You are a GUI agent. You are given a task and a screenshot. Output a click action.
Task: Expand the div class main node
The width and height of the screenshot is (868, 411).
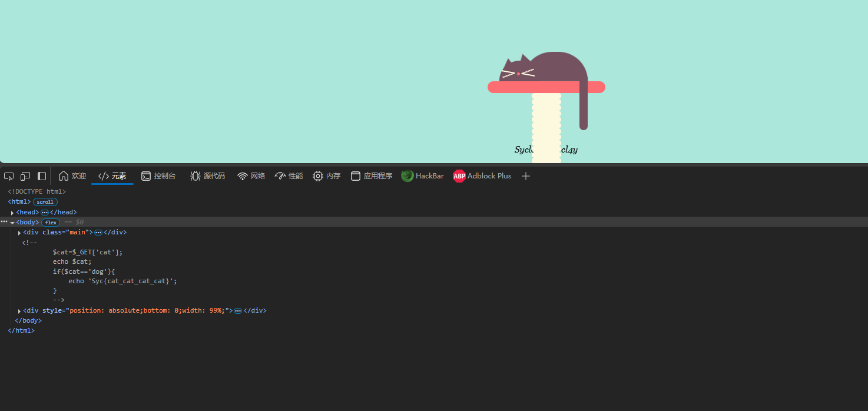(19, 233)
